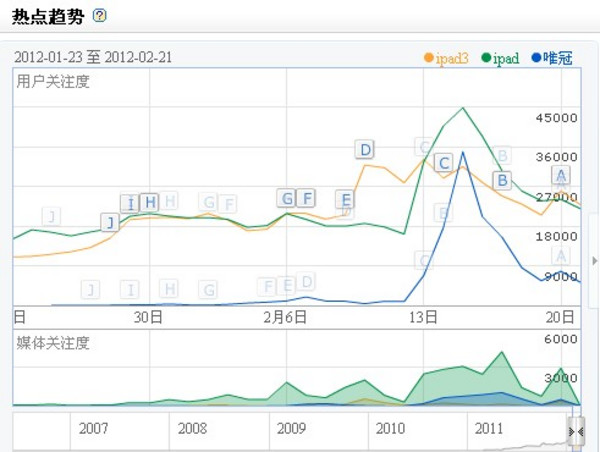Image resolution: width=600 pixels, height=452 pixels.
Task: Click the 热点趋势 heading
Action: pyautogui.click(x=48, y=16)
